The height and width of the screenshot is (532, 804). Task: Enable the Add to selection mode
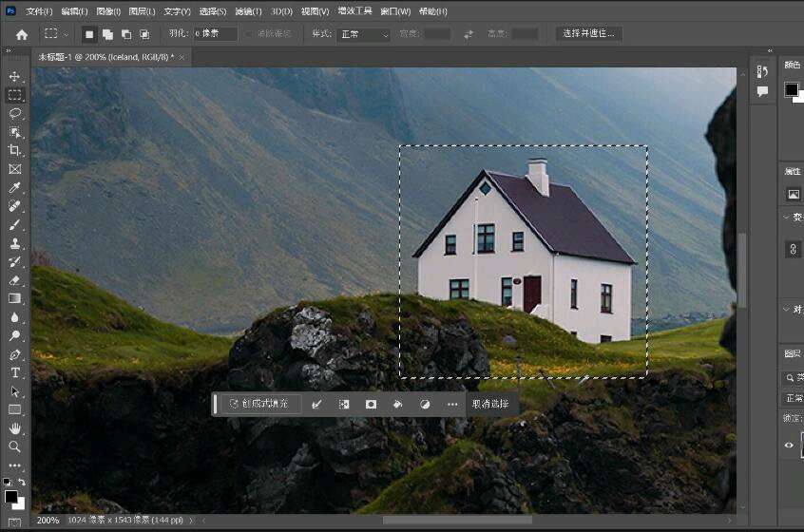pyautogui.click(x=107, y=34)
